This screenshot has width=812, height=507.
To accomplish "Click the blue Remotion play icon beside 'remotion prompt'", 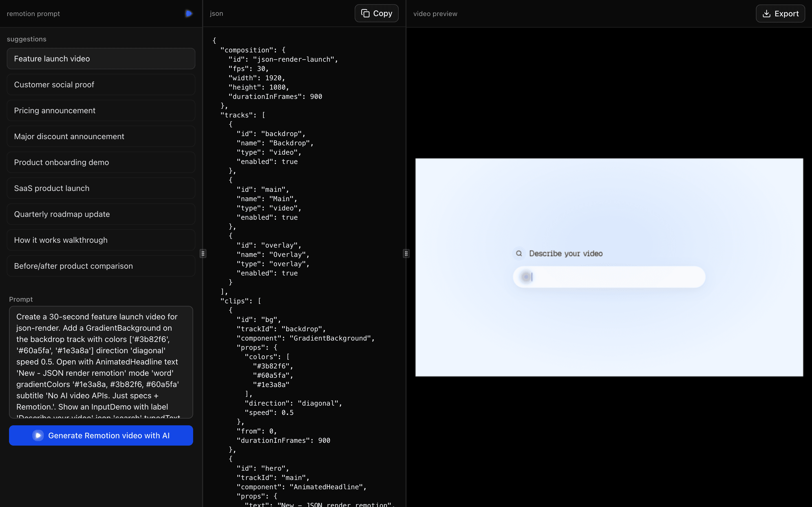I will [188, 13].
